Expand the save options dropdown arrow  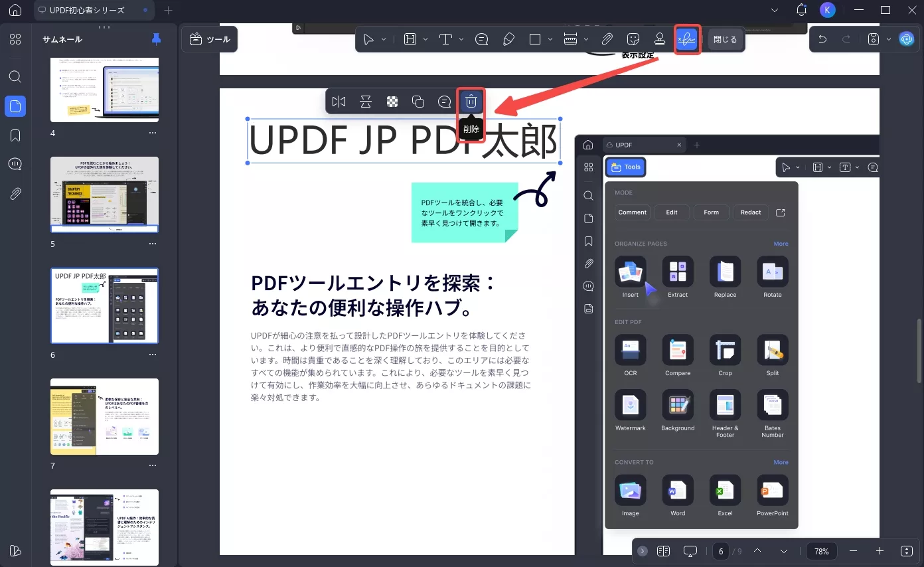889,39
